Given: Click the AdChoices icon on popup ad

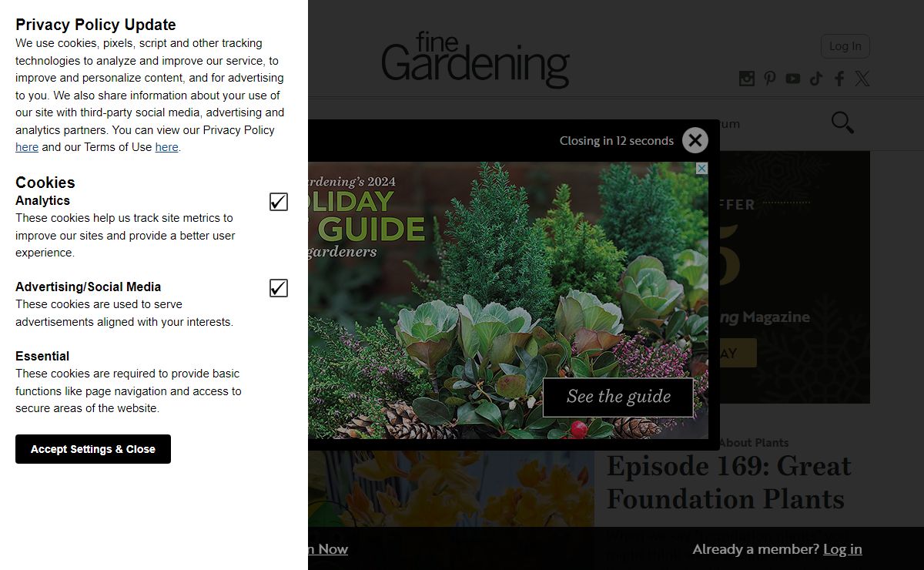Looking at the screenshot, I should [x=701, y=168].
